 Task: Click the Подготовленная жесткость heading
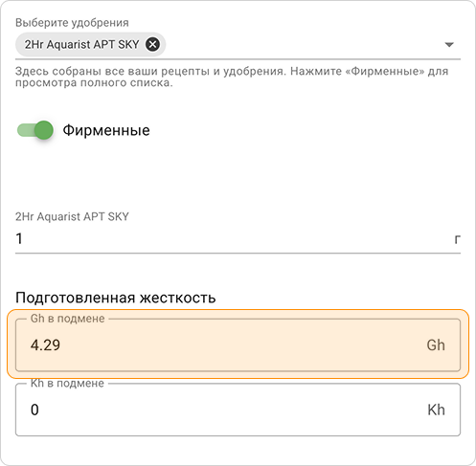point(116,298)
